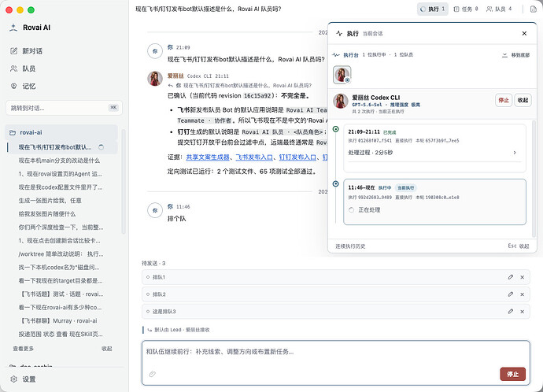Focus the message composer text box
The height and width of the screenshot is (392, 543).
(x=335, y=363)
